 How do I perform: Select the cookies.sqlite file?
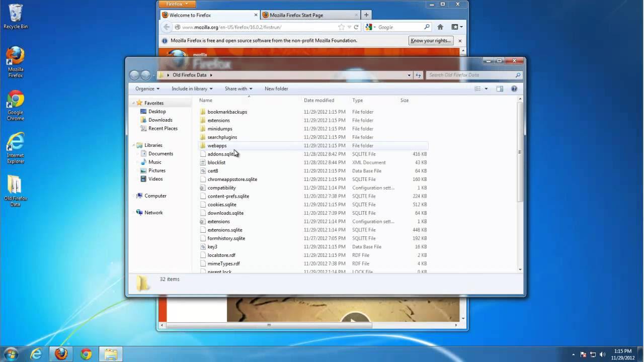click(x=222, y=205)
